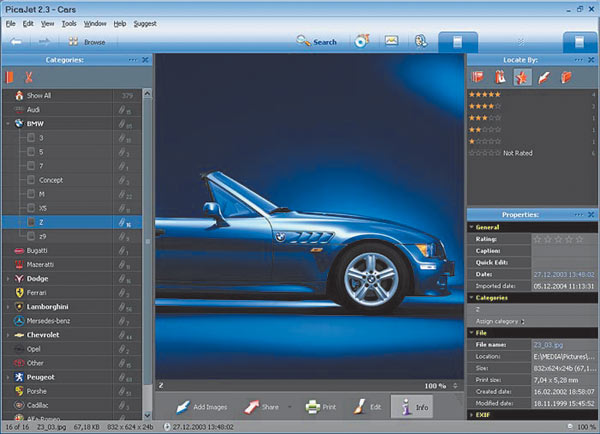Collapse the BMW category
Image resolution: width=600 pixels, height=434 pixels.
coord(8,124)
